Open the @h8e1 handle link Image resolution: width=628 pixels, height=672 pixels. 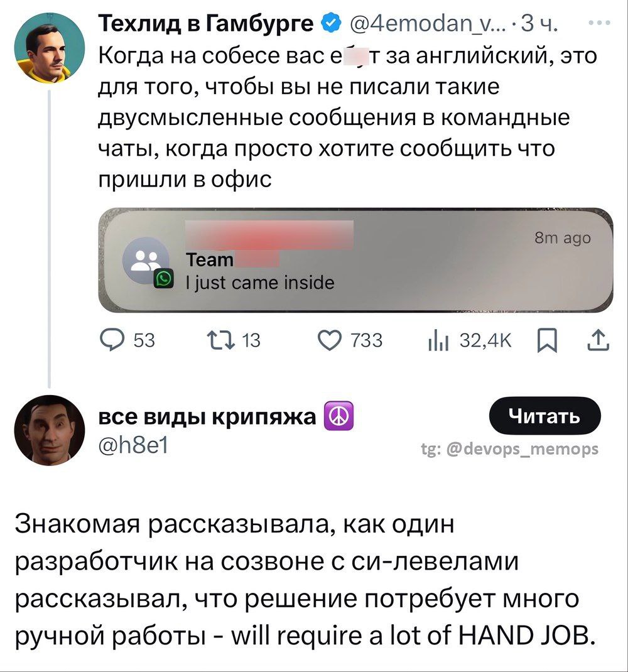(133, 445)
